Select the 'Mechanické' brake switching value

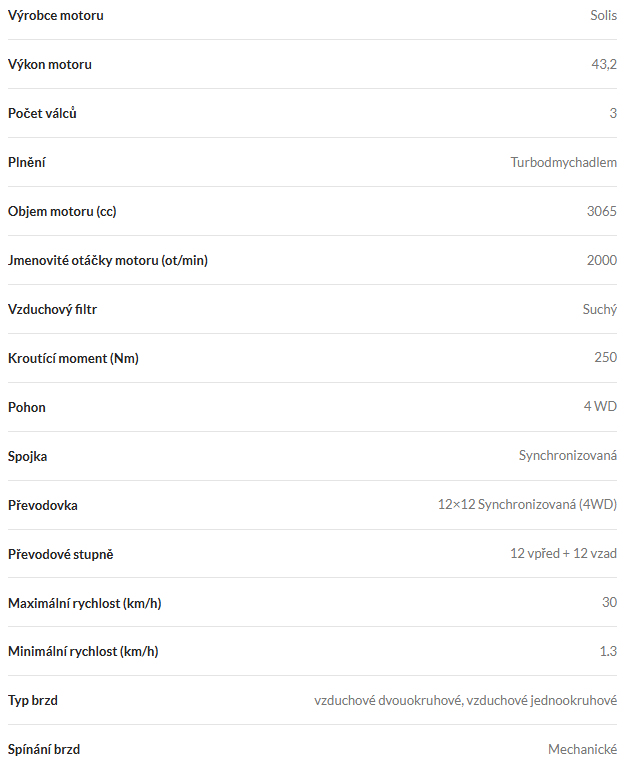click(x=582, y=749)
